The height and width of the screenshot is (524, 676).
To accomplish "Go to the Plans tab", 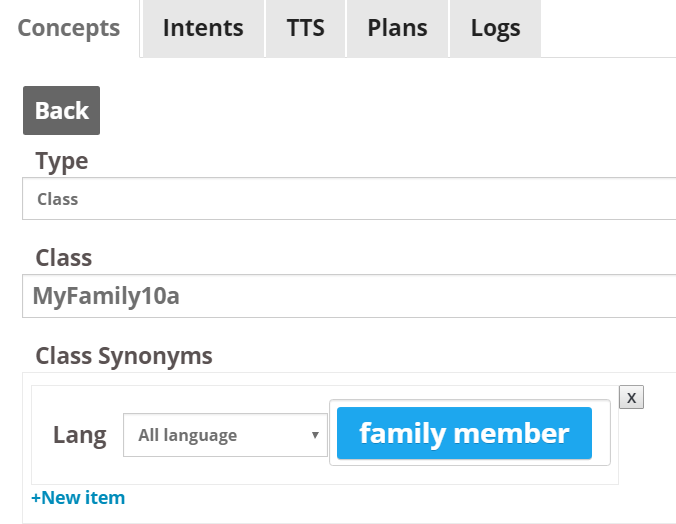I will click(x=397, y=28).
